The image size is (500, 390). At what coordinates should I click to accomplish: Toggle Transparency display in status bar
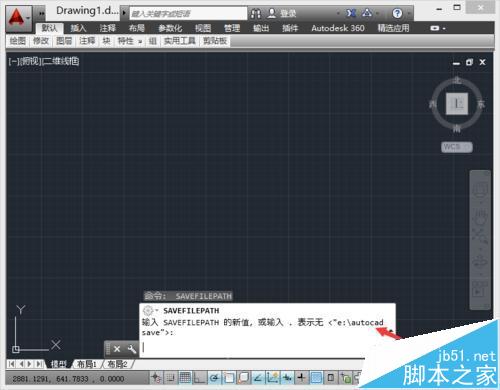316,378
